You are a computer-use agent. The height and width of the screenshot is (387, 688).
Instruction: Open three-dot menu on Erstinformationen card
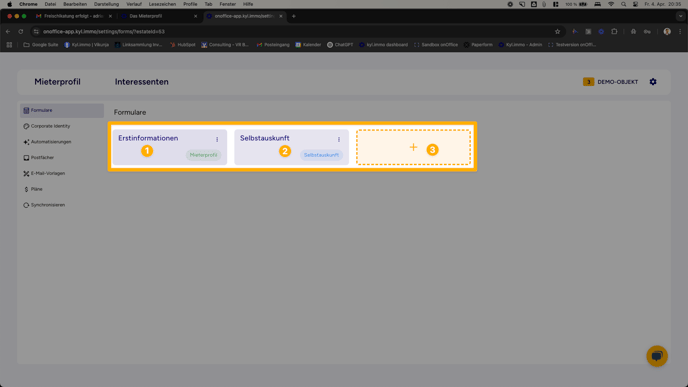point(217,140)
